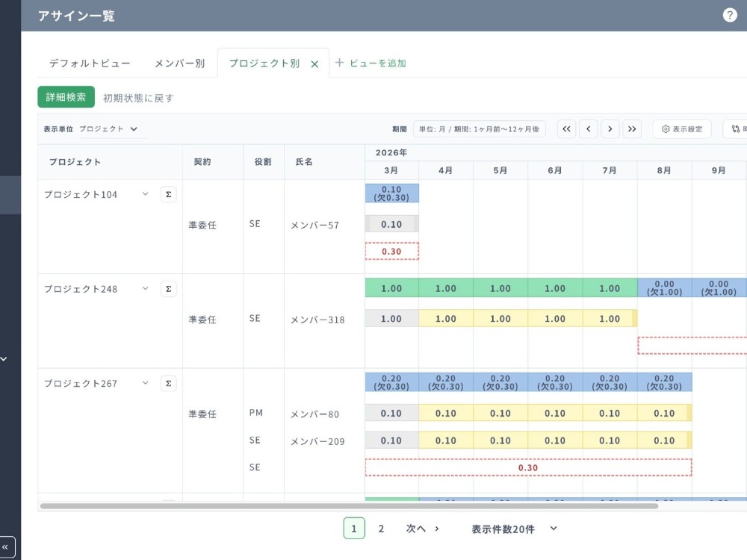Image resolution: width=747 pixels, height=560 pixels.
Task: Expand プロジェクト248 row chevron
Action: [146, 288]
